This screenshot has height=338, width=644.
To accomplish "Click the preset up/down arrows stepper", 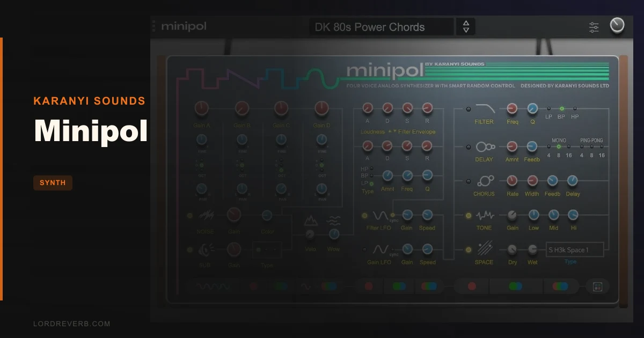I will (x=466, y=27).
